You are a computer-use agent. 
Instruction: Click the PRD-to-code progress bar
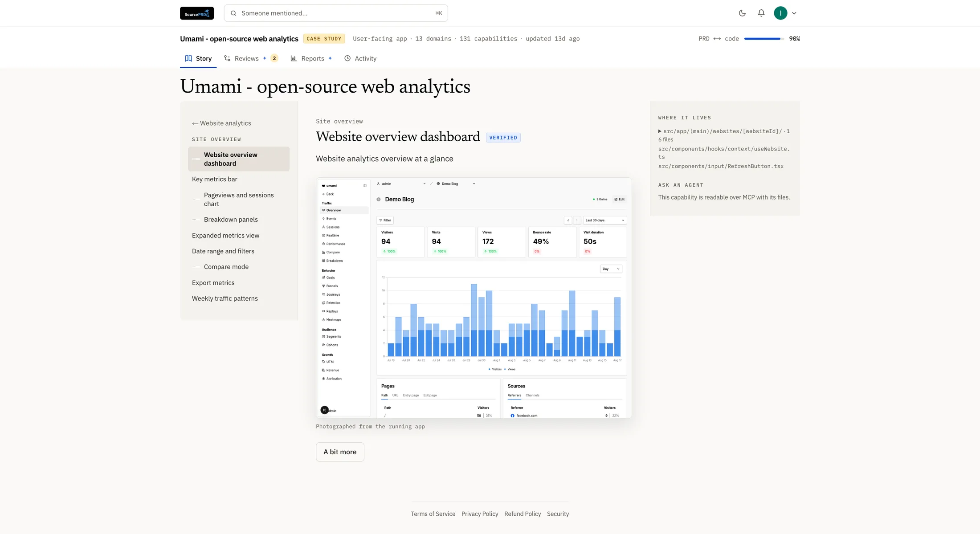764,39
